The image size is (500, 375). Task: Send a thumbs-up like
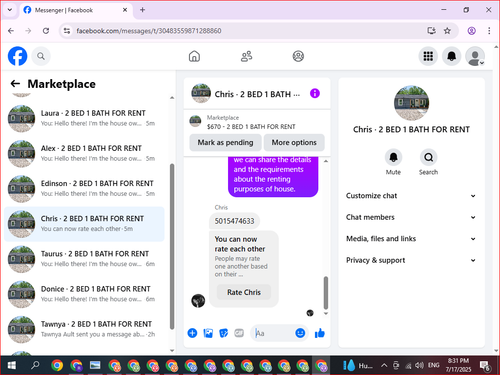click(x=320, y=333)
